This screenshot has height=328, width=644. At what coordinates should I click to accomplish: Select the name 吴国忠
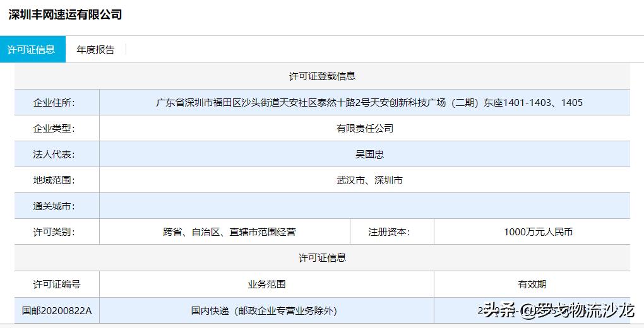pos(369,155)
